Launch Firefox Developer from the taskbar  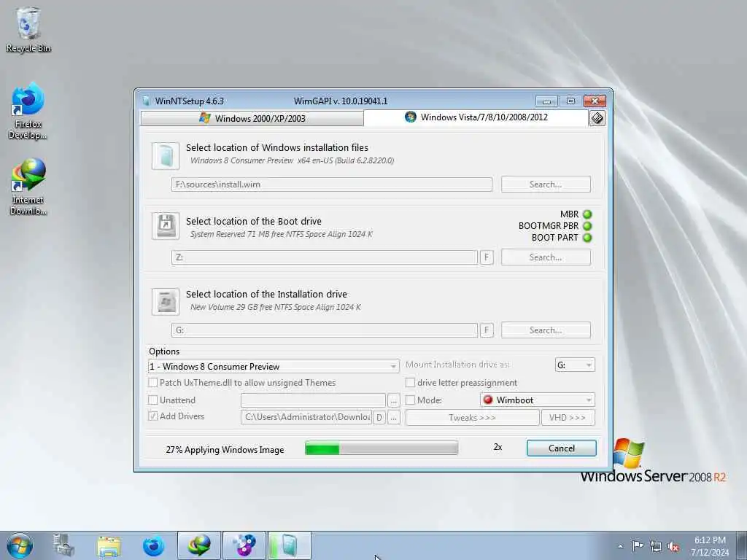(x=153, y=545)
